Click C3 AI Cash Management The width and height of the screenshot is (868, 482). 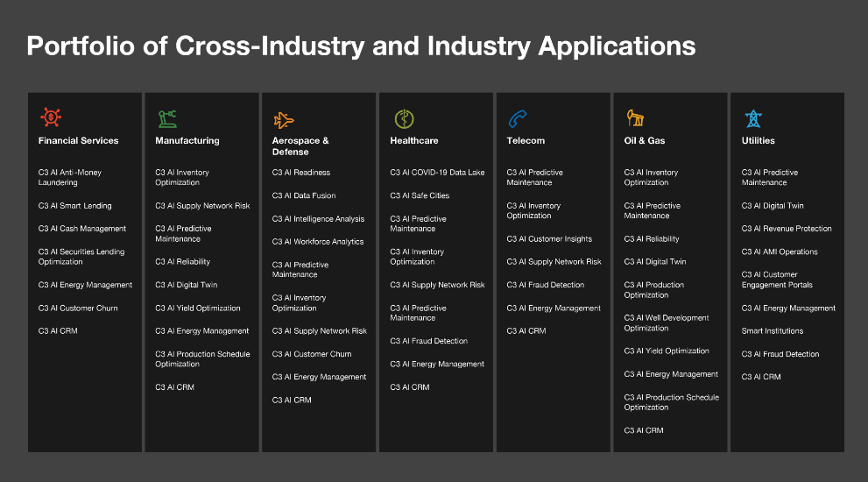[82, 228]
